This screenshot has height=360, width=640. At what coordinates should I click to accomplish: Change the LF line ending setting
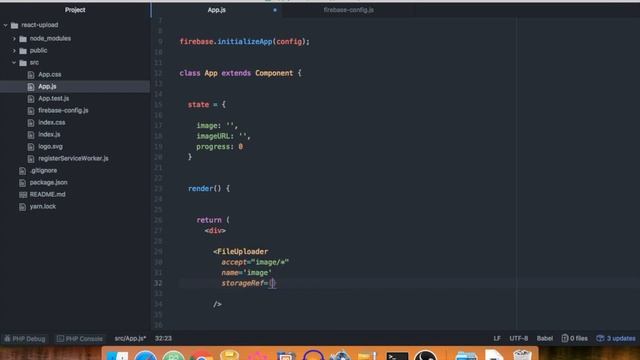coord(497,338)
